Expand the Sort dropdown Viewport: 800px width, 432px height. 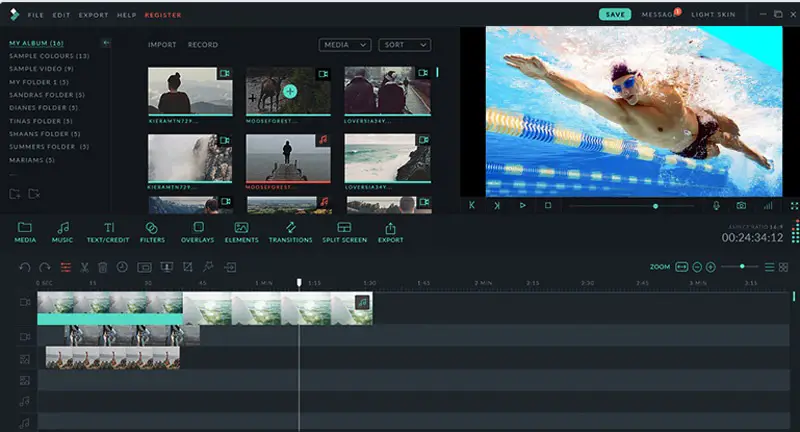[405, 45]
